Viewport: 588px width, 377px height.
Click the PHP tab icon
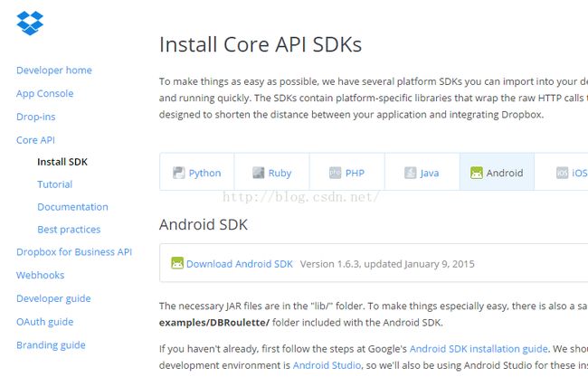336,173
